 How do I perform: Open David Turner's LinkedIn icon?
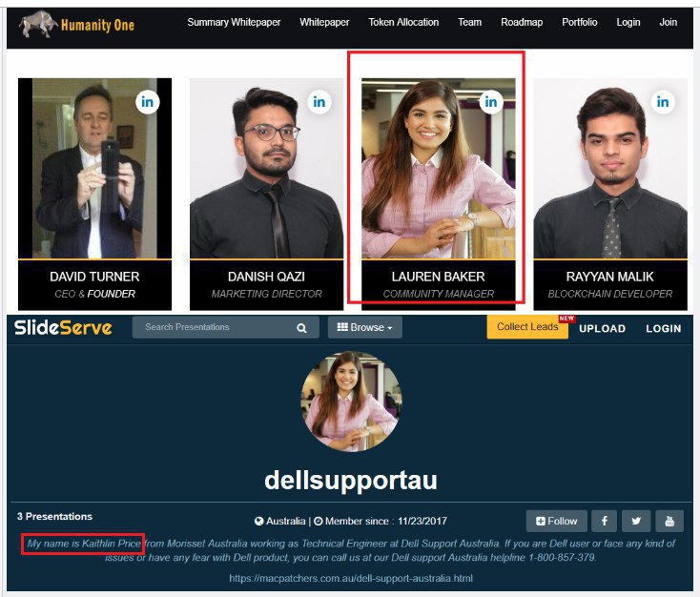147,102
